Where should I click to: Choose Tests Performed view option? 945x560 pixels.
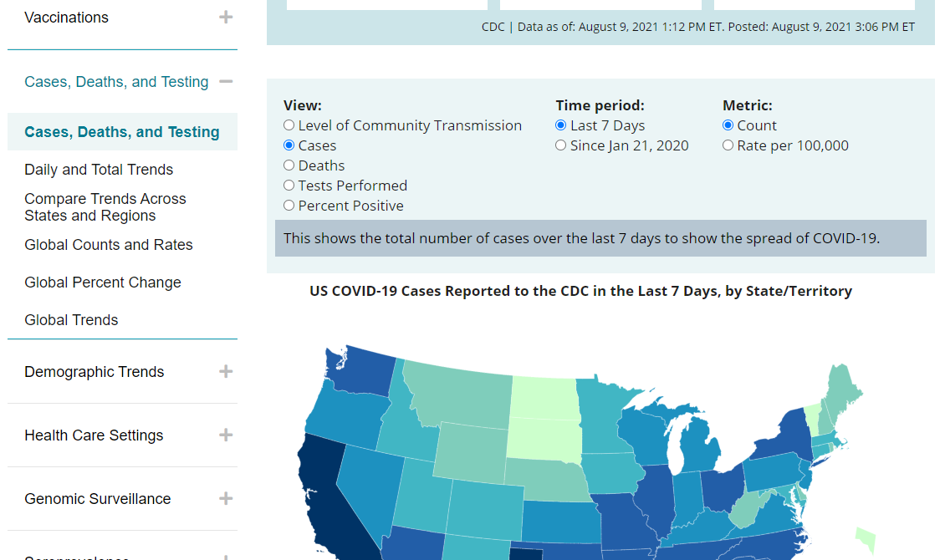pos(289,186)
